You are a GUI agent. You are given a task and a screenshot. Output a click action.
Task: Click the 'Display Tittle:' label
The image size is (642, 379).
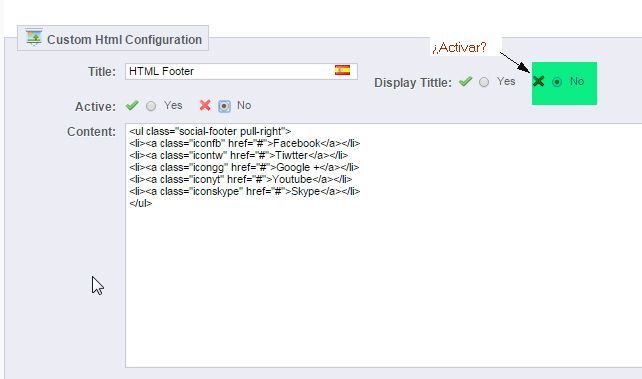click(413, 83)
